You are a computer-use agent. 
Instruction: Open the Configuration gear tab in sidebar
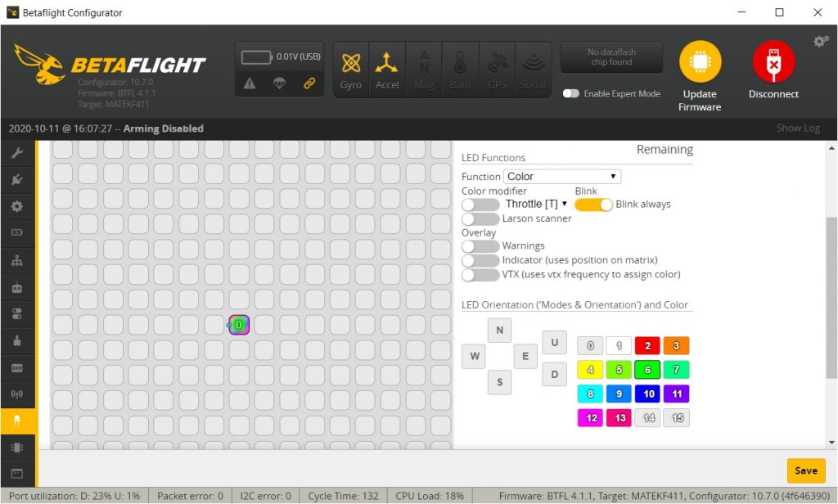pyautogui.click(x=17, y=206)
